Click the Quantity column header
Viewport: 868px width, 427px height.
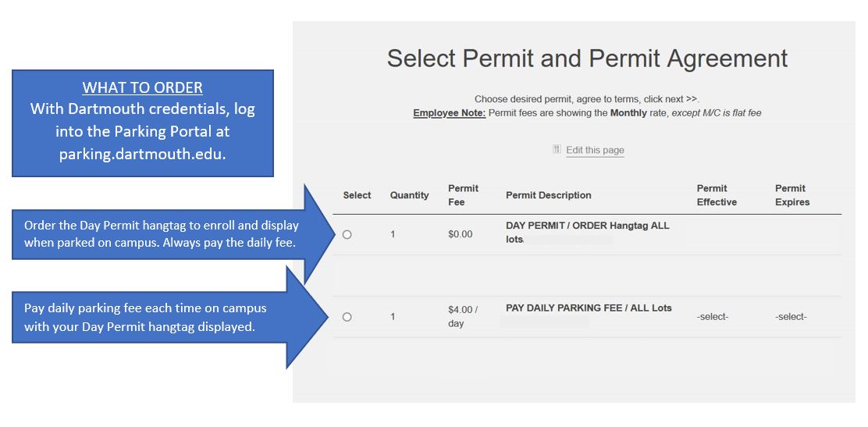[409, 195]
